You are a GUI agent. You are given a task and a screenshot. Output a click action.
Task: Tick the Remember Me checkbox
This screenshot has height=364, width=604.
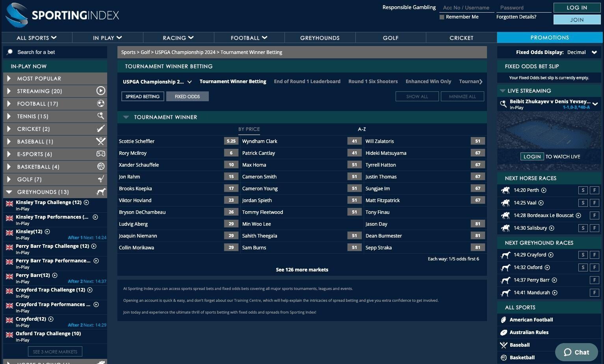click(x=442, y=17)
